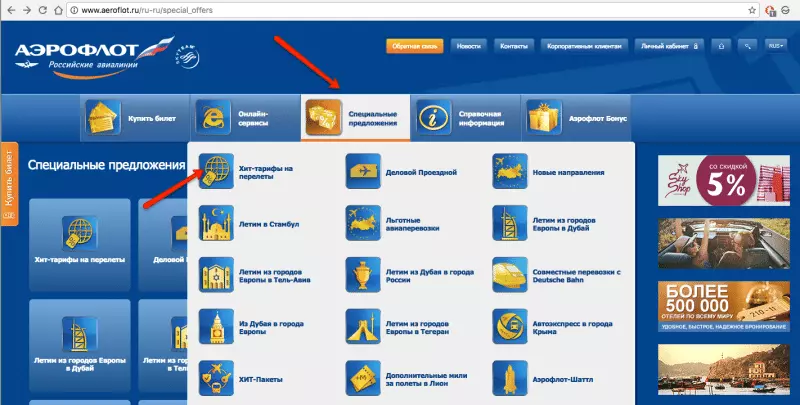Open the Аэрофлот Бонус menu tab
The width and height of the screenshot is (800, 405).
click(576, 118)
